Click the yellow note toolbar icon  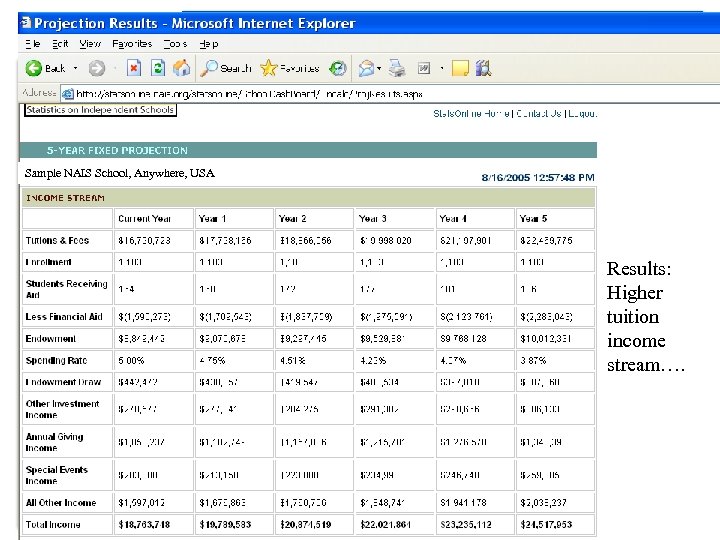(460, 68)
